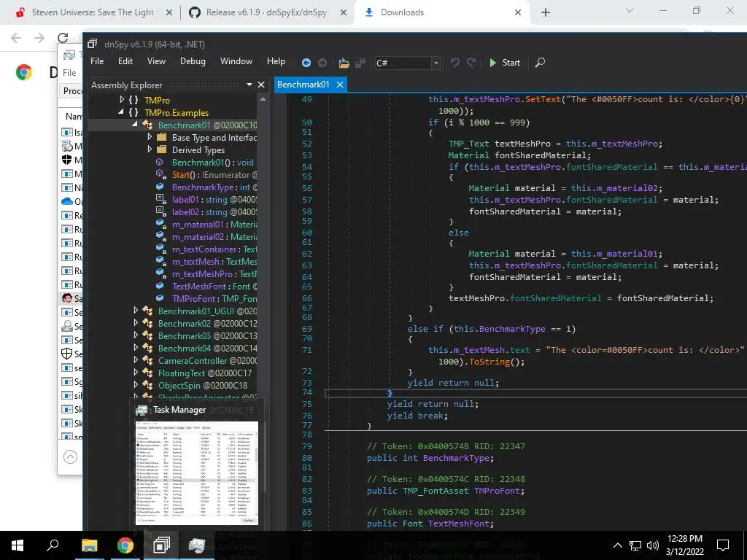This screenshot has width=747, height=560.
Task: Expand the Benchmark01_UGUI class node
Action: (x=136, y=311)
